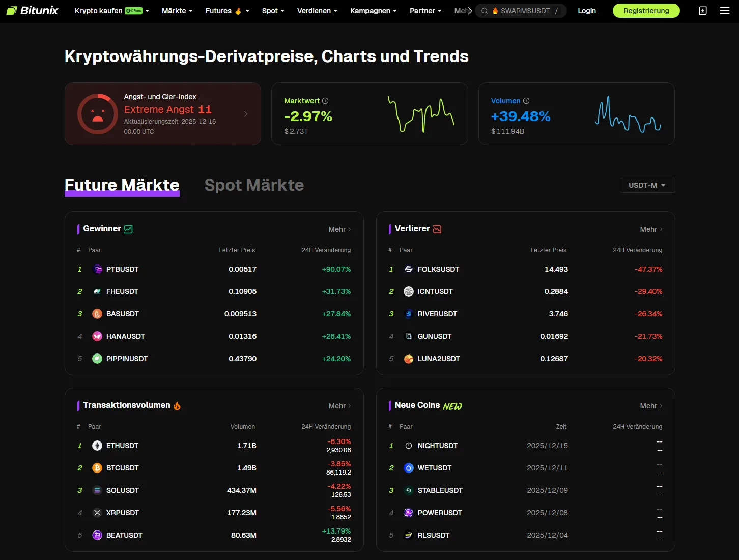Click the FOLKSUSDT pair name
The width and height of the screenshot is (739, 560).
coord(438,269)
